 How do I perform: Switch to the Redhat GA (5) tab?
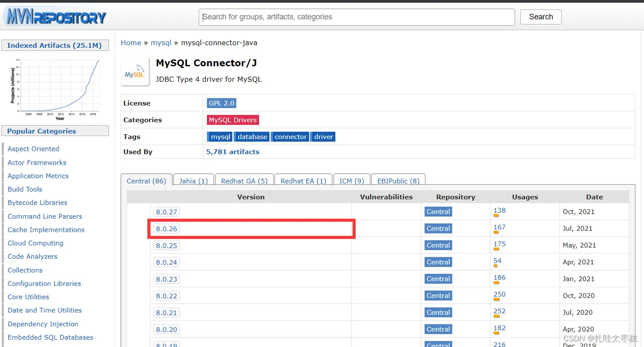coord(244,181)
